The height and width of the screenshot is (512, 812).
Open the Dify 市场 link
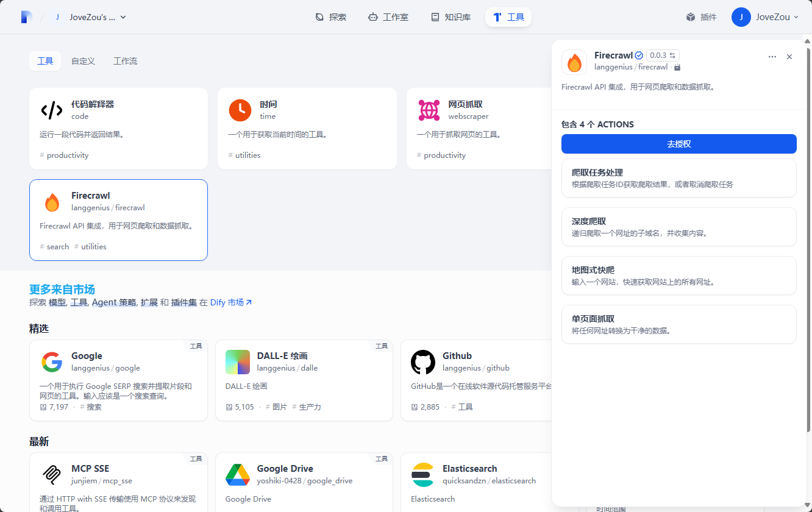click(x=231, y=302)
